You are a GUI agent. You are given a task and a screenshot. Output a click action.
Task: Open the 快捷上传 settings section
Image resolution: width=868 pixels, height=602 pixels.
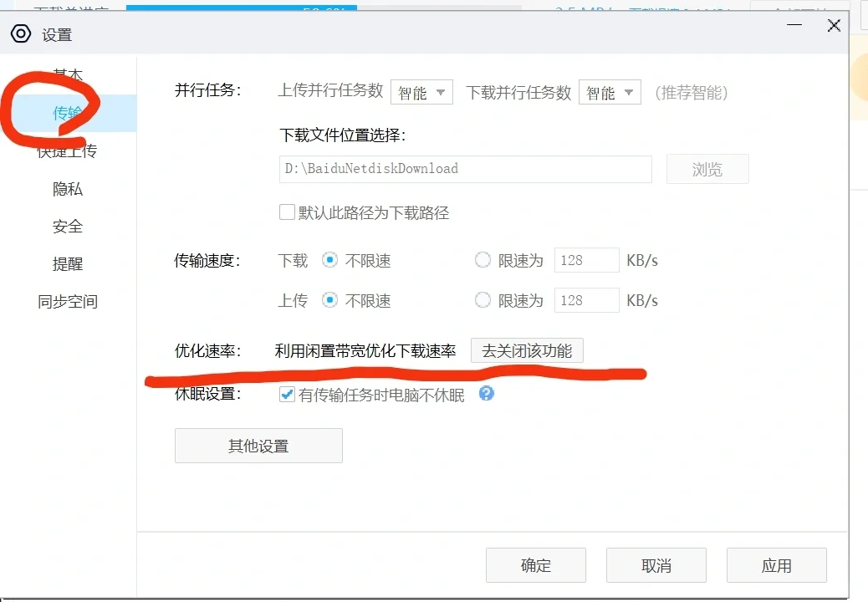pos(67,150)
